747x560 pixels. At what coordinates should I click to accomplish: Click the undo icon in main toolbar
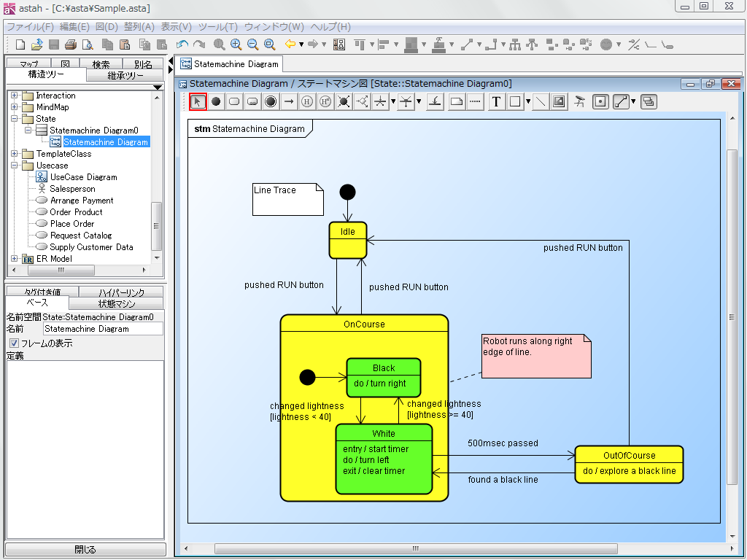[182, 44]
